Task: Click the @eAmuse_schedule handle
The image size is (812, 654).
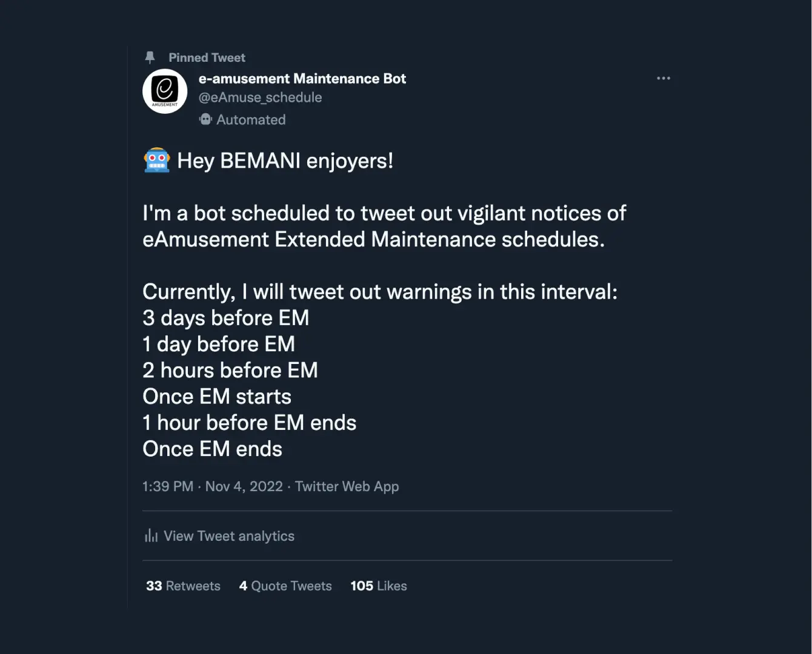Action: pos(260,97)
